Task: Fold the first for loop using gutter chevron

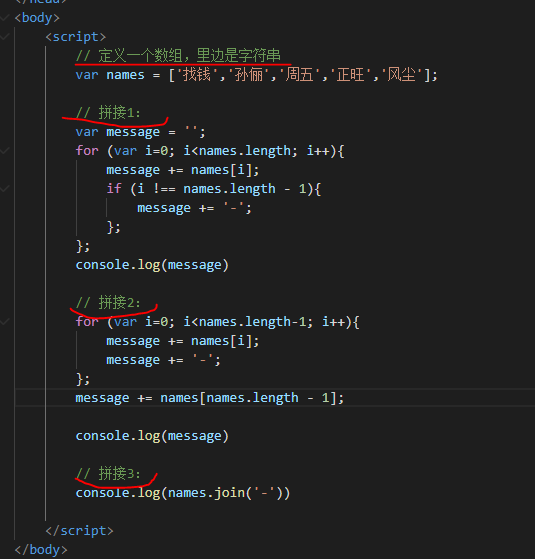Action: 4,151
